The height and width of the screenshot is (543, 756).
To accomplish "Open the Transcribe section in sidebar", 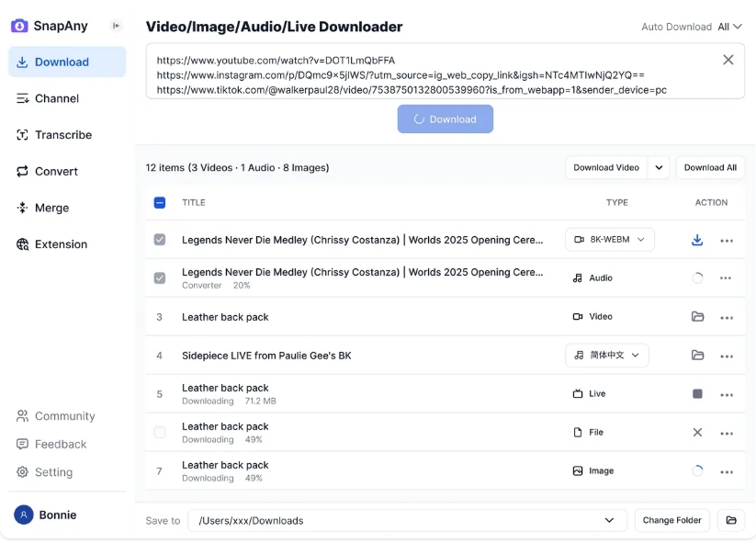I will [62, 135].
